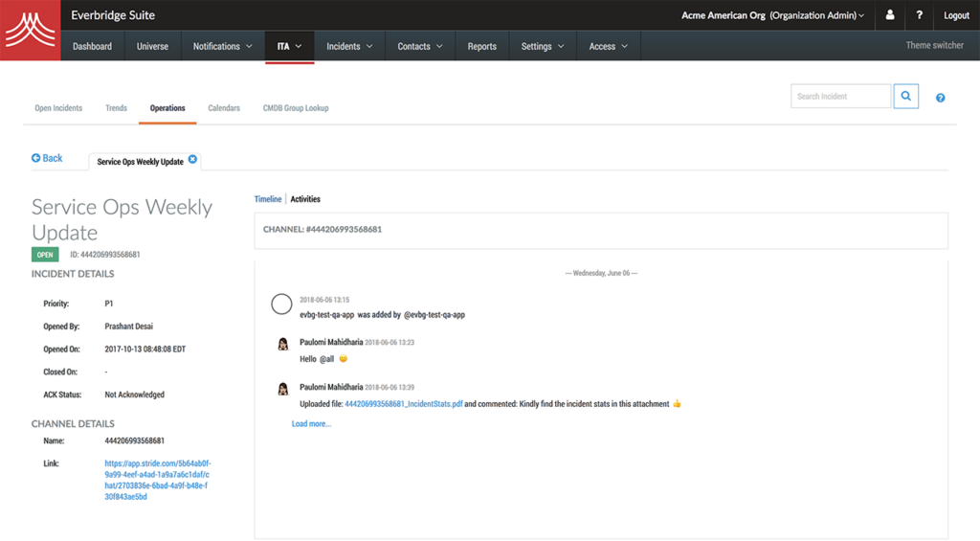This screenshot has width=980, height=541.
Task: Click Load more... link
Action: pyautogui.click(x=311, y=423)
